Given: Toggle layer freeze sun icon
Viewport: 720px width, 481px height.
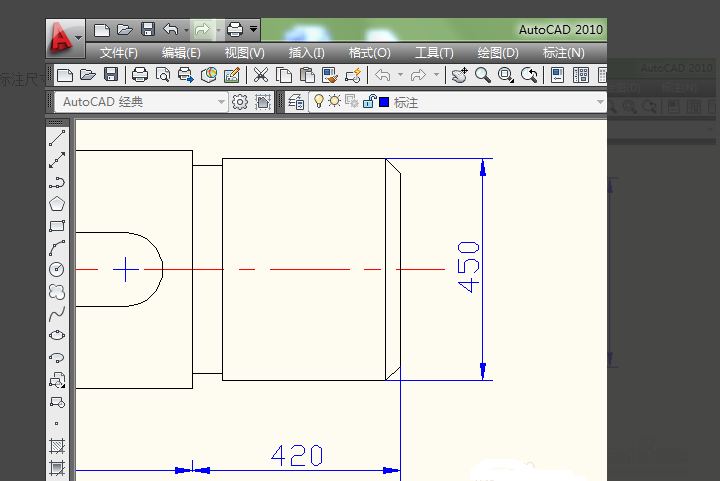Looking at the screenshot, I should 334,101.
